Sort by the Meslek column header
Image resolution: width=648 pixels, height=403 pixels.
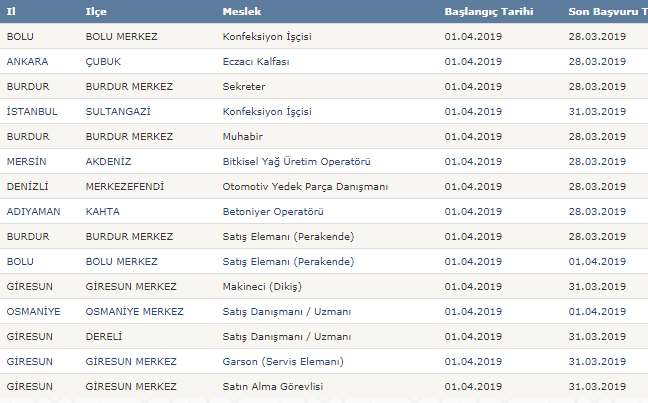tap(242, 12)
